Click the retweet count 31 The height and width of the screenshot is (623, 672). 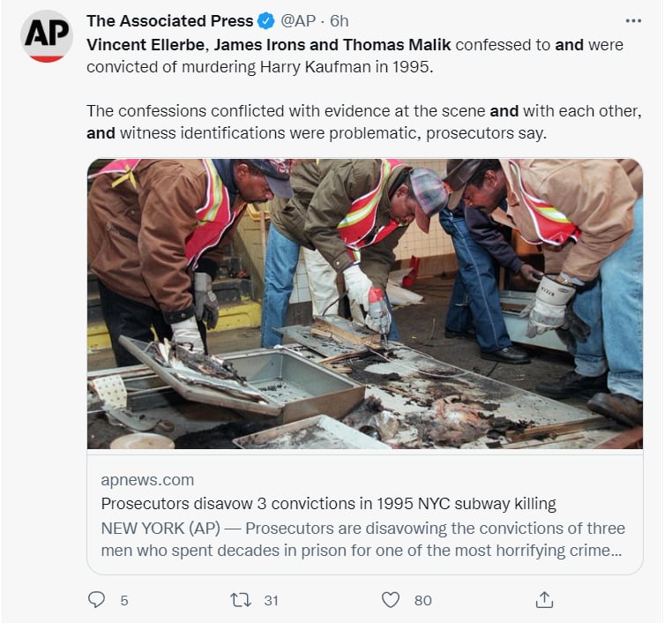pos(271,600)
